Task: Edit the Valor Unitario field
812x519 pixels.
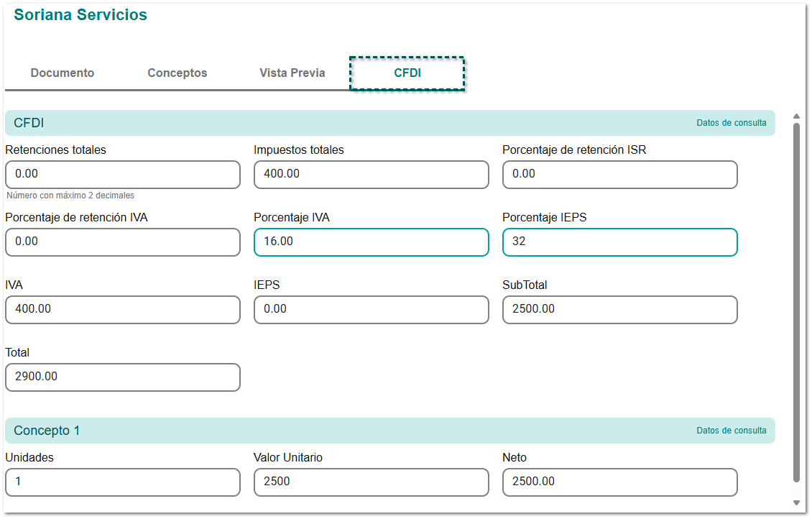Action: click(371, 482)
